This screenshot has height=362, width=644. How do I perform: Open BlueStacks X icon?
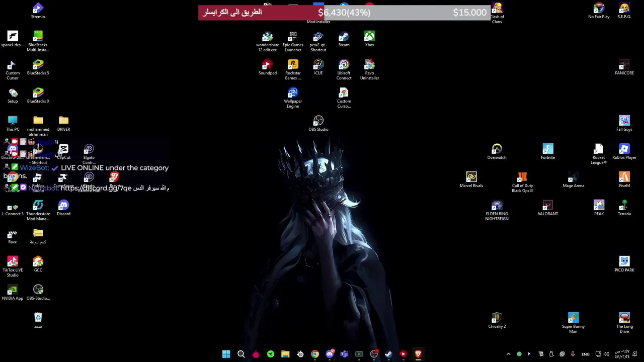[38, 96]
